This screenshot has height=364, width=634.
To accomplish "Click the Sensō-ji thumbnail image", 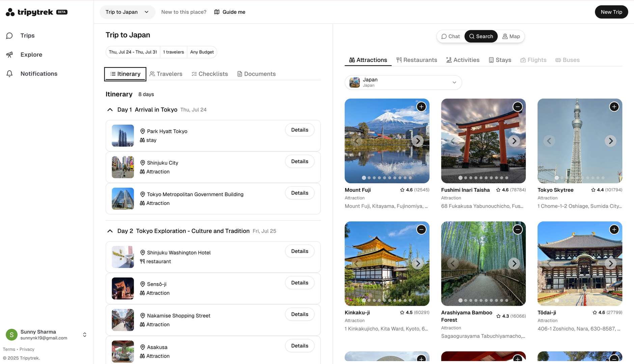I will click(x=123, y=289).
